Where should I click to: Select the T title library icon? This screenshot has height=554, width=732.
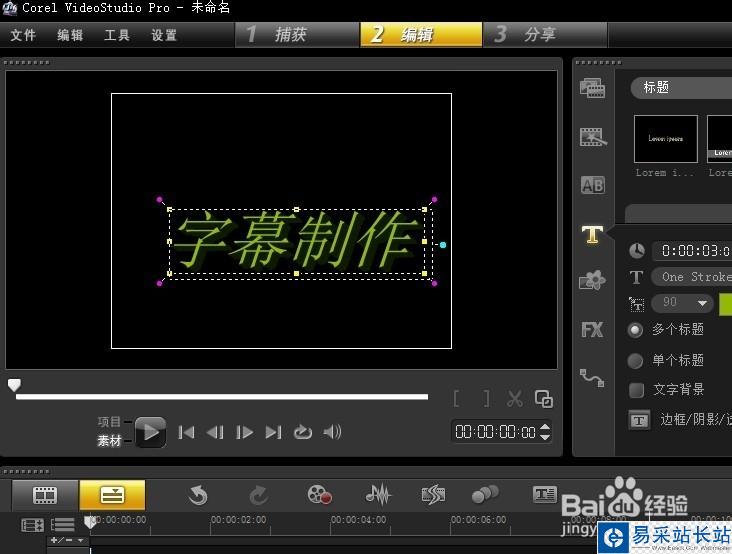click(592, 234)
